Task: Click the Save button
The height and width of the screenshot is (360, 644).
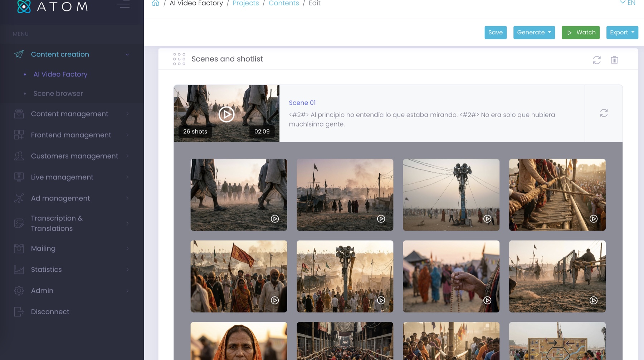Action: [496, 33]
